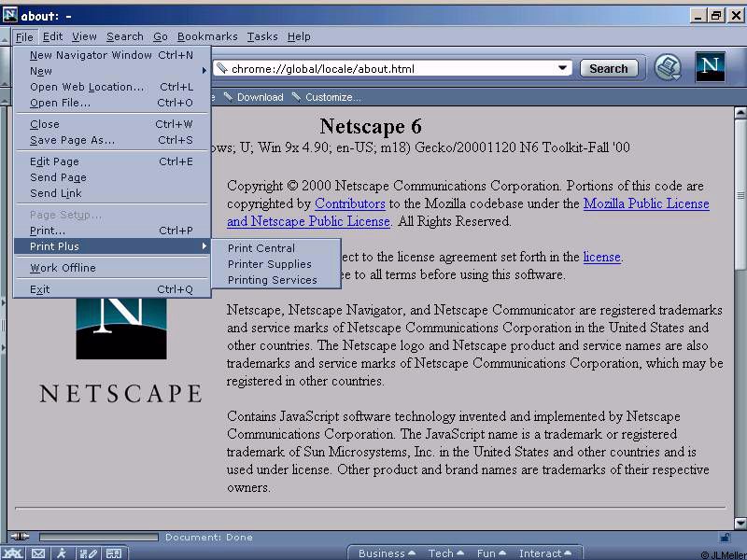Choose Save Page As
Image resolution: width=747 pixels, height=560 pixels.
click(112, 140)
